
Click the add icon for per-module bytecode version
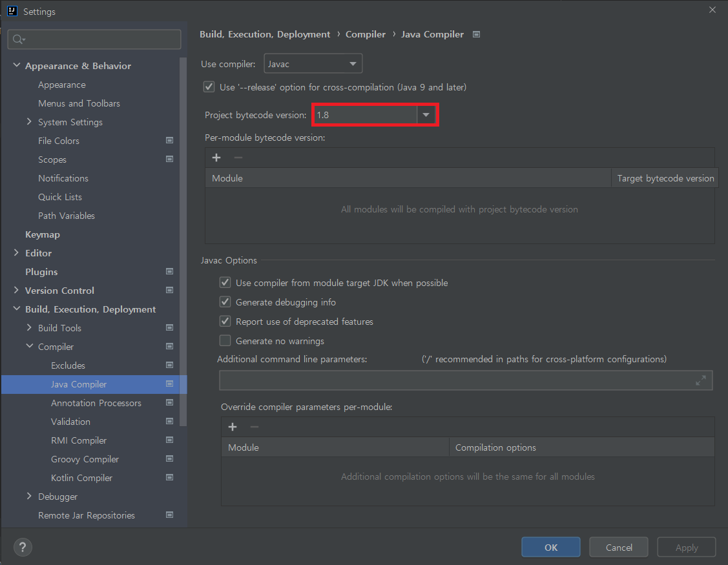[216, 158]
